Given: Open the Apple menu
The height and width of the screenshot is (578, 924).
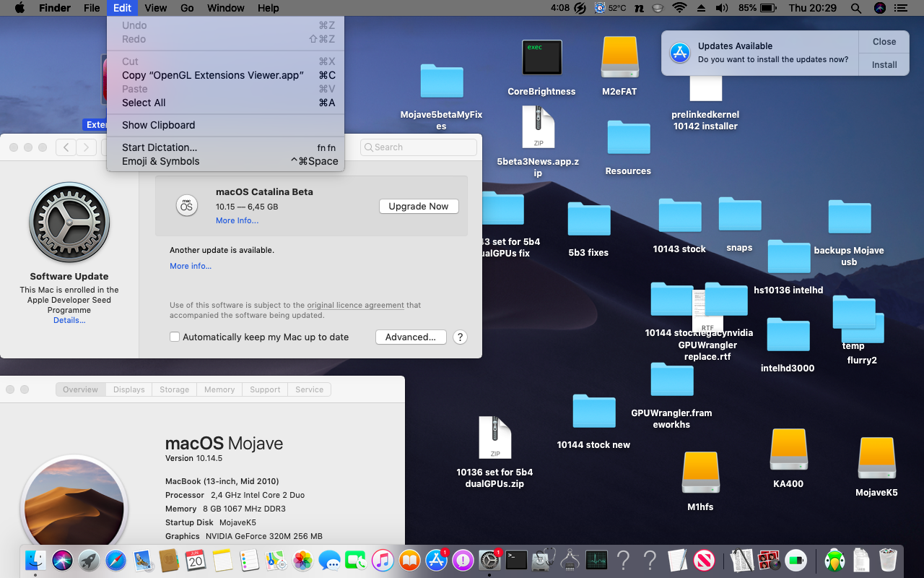Looking at the screenshot, I should (x=19, y=8).
